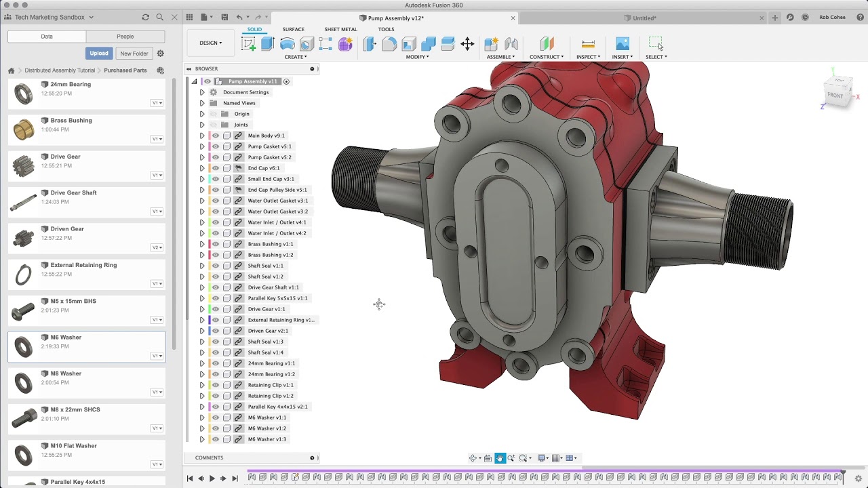Open the CONSTRUCT dropdown menu

[547, 57]
